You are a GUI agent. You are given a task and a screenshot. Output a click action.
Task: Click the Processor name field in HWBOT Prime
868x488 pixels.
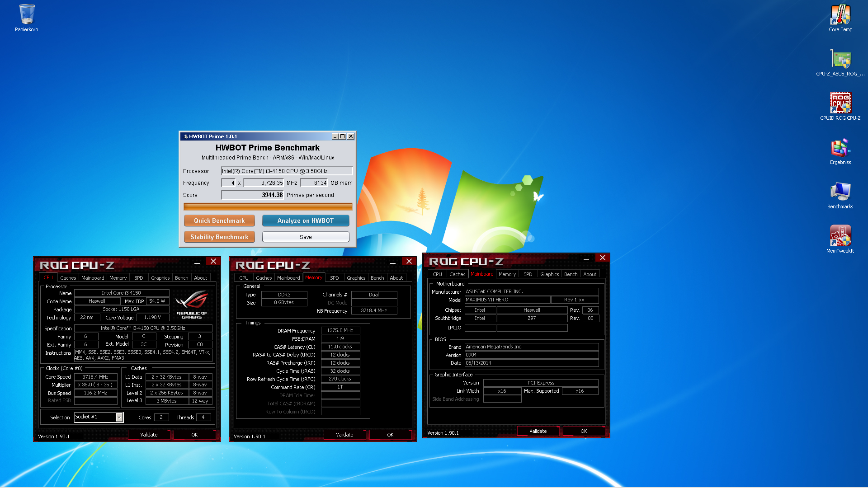(x=287, y=171)
